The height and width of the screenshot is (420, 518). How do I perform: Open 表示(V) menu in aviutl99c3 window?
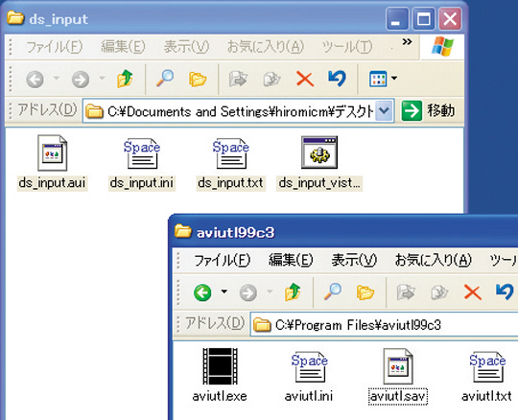pos(354,260)
